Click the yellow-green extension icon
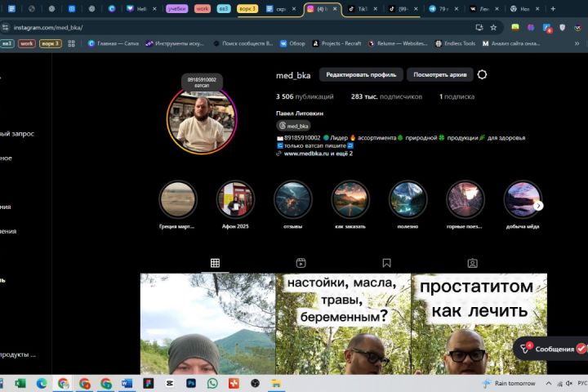The image size is (588, 392). pos(515,28)
